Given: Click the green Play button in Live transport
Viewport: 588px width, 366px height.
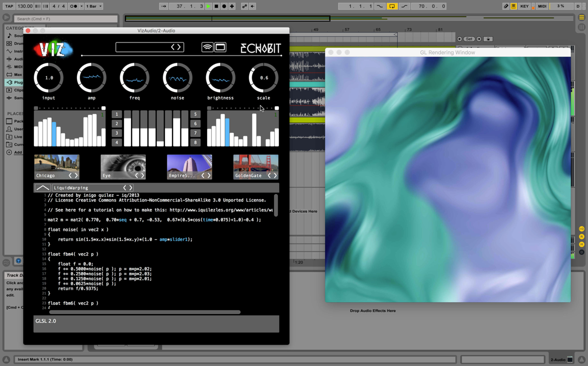Looking at the screenshot, I should click(x=208, y=6).
